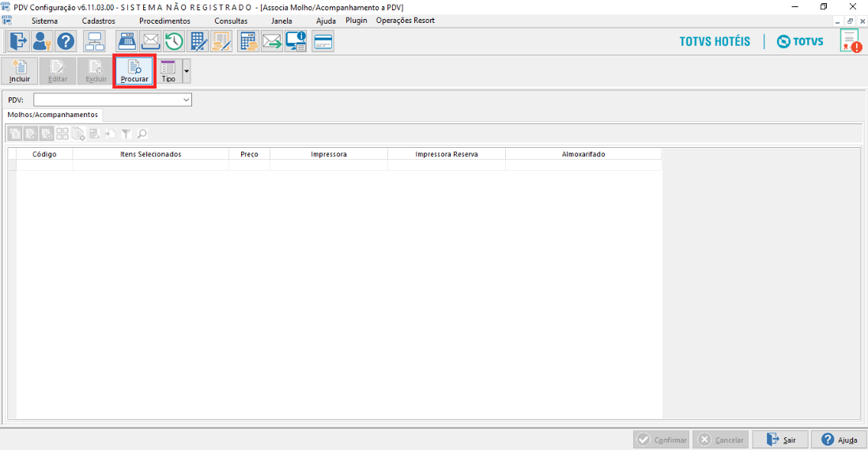The image size is (868, 450).
Task: Click the Procurar search button
Action: point(134,71)
